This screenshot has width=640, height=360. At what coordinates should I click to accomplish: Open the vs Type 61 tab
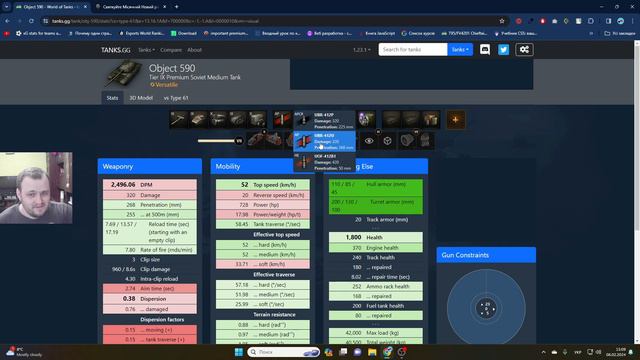click(x=176, y=98)
